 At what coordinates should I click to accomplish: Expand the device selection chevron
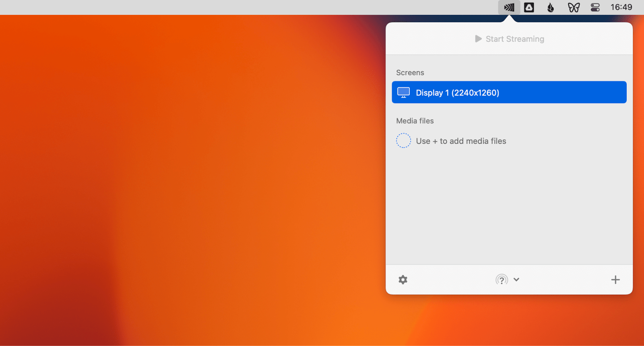click(516, 280)
